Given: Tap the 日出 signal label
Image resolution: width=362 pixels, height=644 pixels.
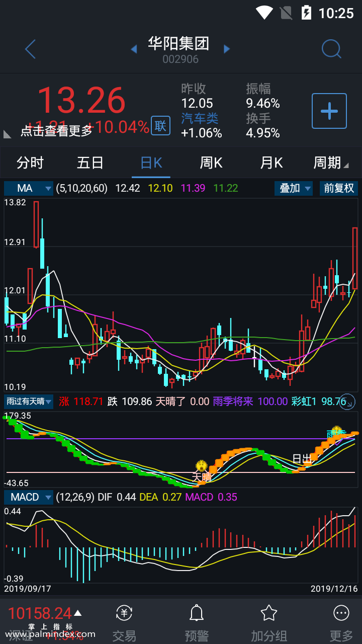Looking at the screenshot, I should [x=303, y=459].
